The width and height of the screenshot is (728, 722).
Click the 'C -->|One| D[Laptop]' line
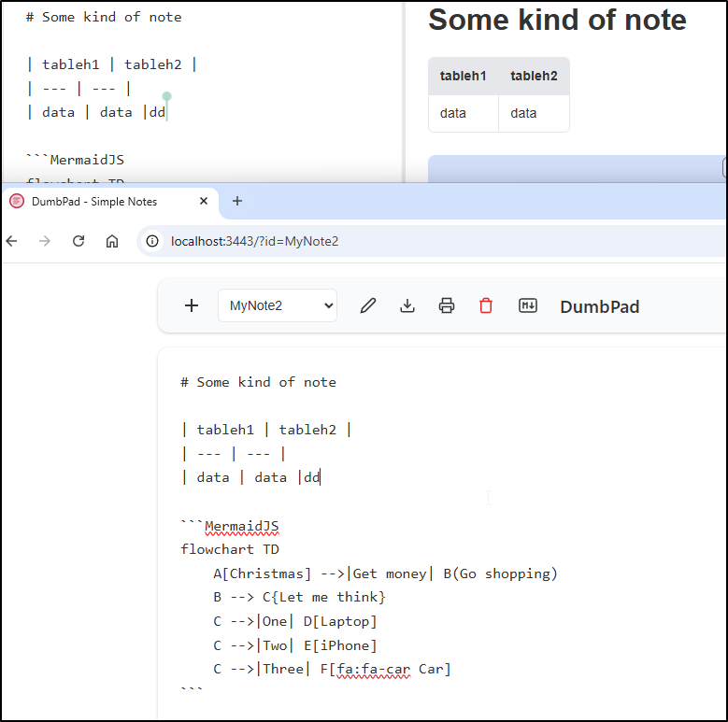click(x=294, y=621)
